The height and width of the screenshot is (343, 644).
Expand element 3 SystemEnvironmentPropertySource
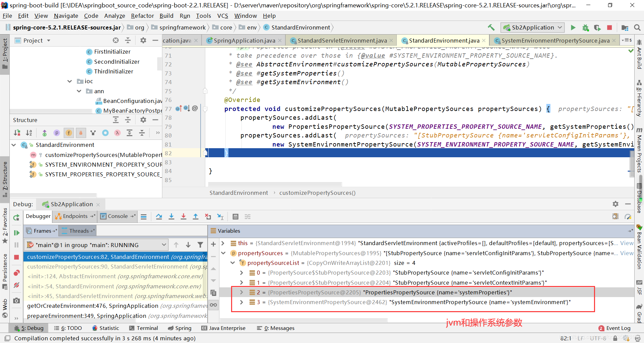point(241,302)
